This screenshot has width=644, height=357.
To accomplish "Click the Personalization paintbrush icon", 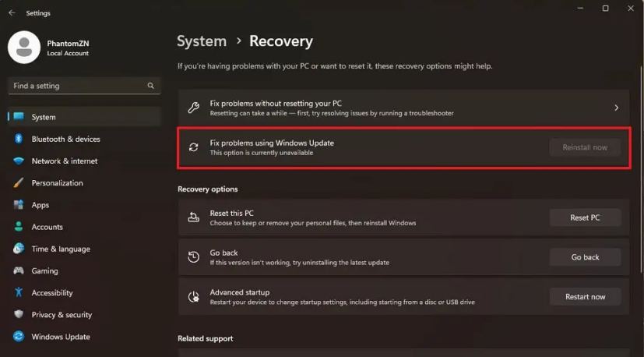I will coord(19,183).
